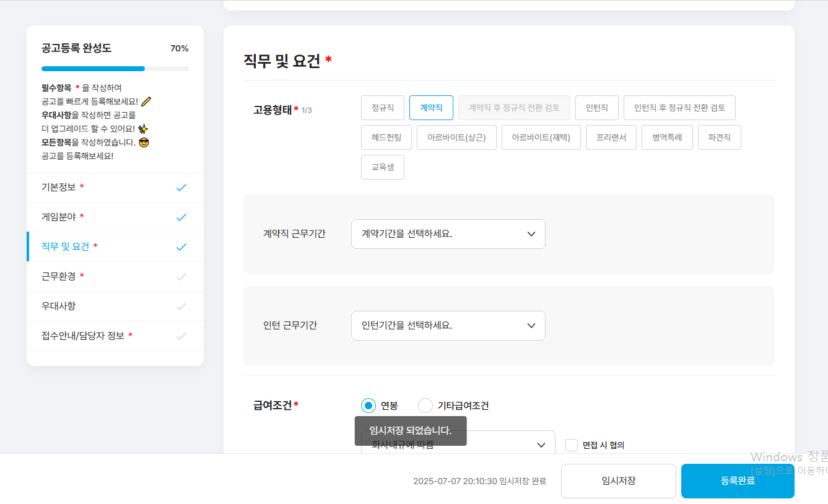This screenshot has height=504, width=828.
Task: Open 접수안내/담당자 정보 sidebar item
Action: point(83,336)
